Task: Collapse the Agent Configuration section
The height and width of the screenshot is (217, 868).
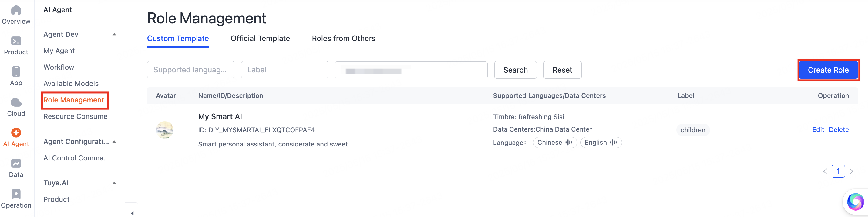Action: [x=114, y=142]
